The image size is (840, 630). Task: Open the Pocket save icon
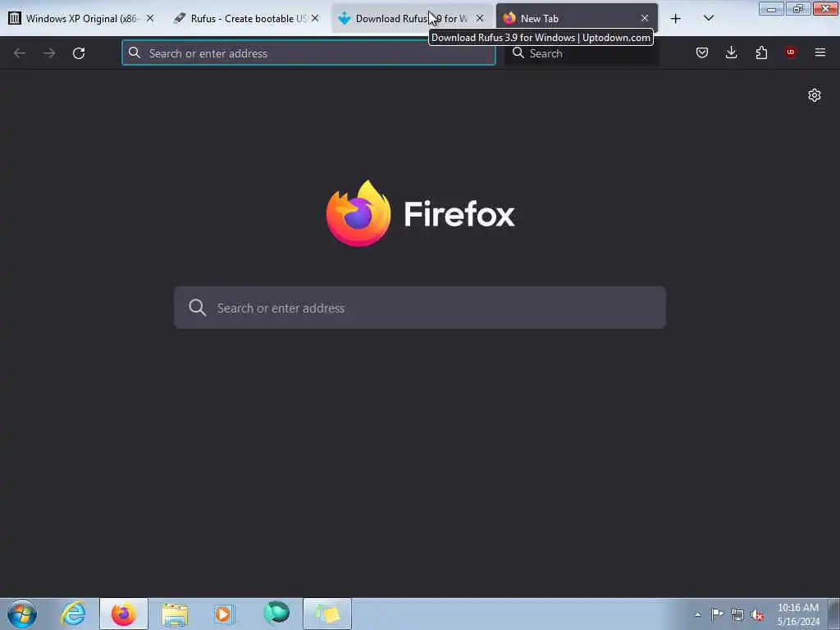point(702,52)
